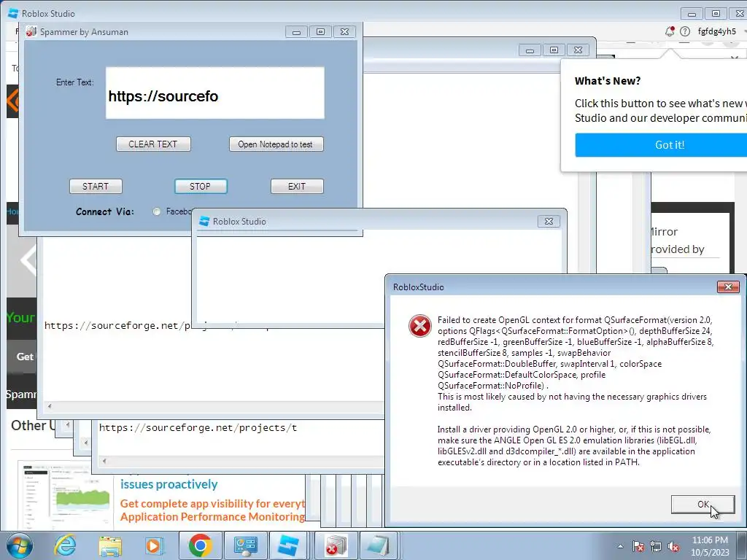Open Internet Explorer from taskbar

(x=65, y=545)
